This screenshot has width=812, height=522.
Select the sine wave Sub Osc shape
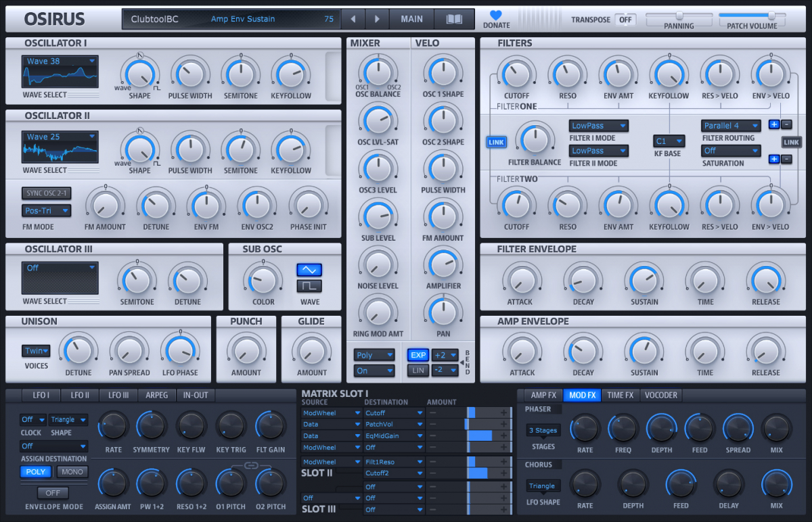(309, 270)
